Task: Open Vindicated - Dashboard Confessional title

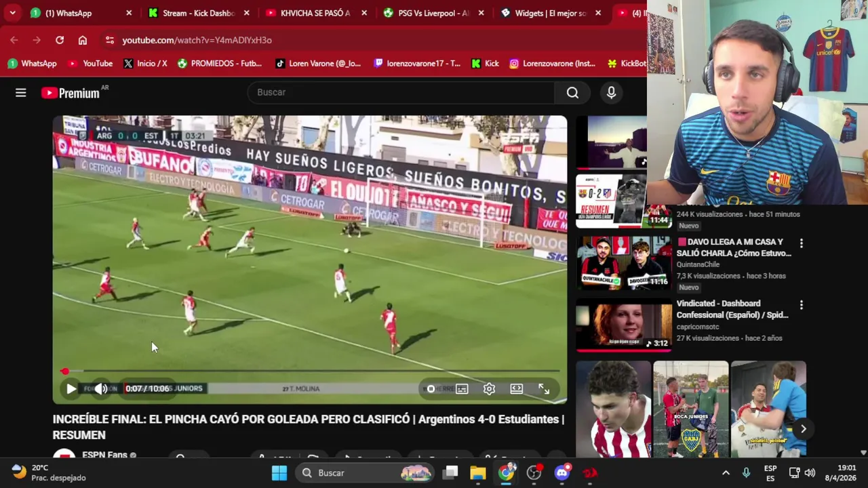Action: pyautogui.click(x=732, y=309)
